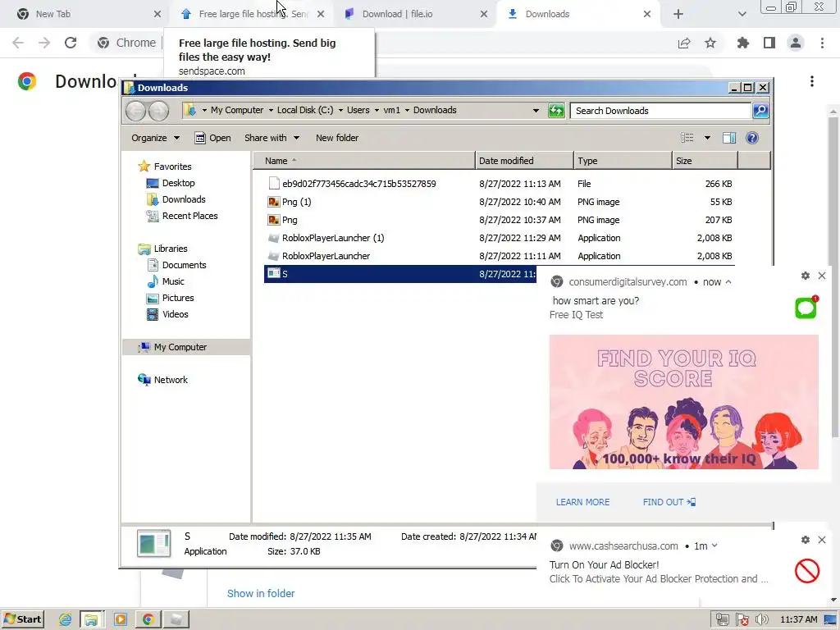840x630 pixels.
Task: Sort files by Date modified header
Action: point(524,161)
